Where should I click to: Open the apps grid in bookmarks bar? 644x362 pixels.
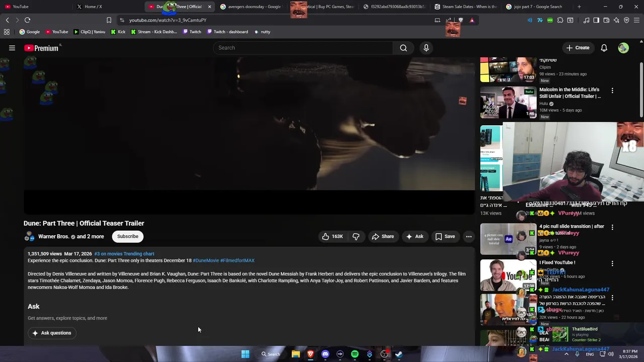point(7,32)
